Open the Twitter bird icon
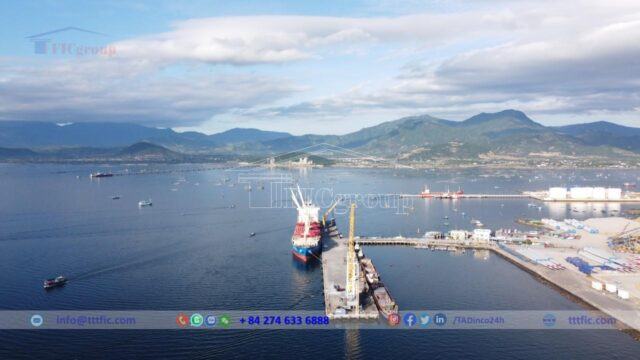The width and height of the screenshot is (640, 360). (x=425, y=320)
